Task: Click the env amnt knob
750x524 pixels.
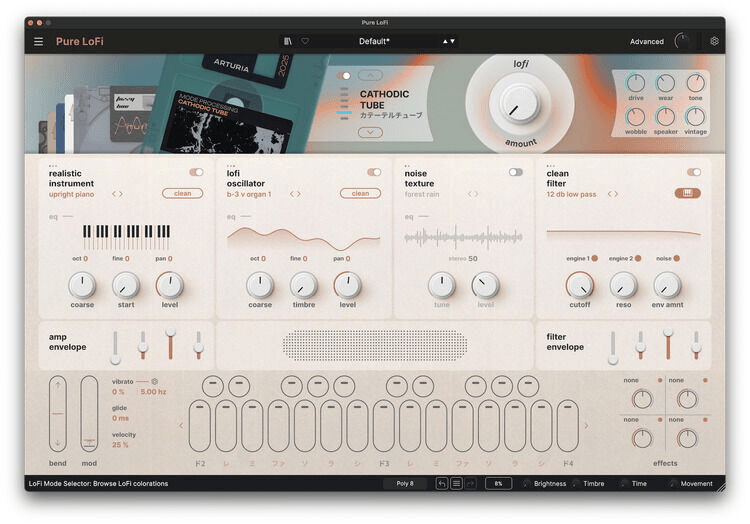Action: click(667, 285)
